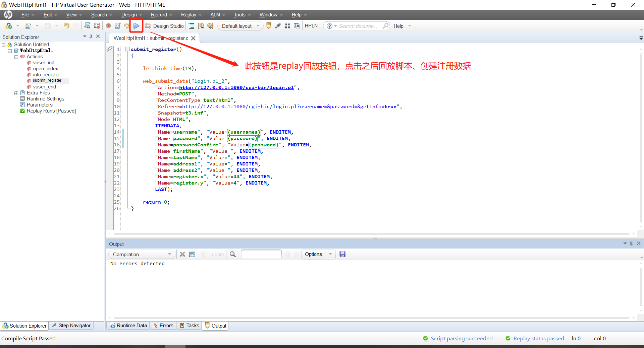This screenshot has width=644, height=348.
Task: Open the Record menu
Action: tap(159, 15)
